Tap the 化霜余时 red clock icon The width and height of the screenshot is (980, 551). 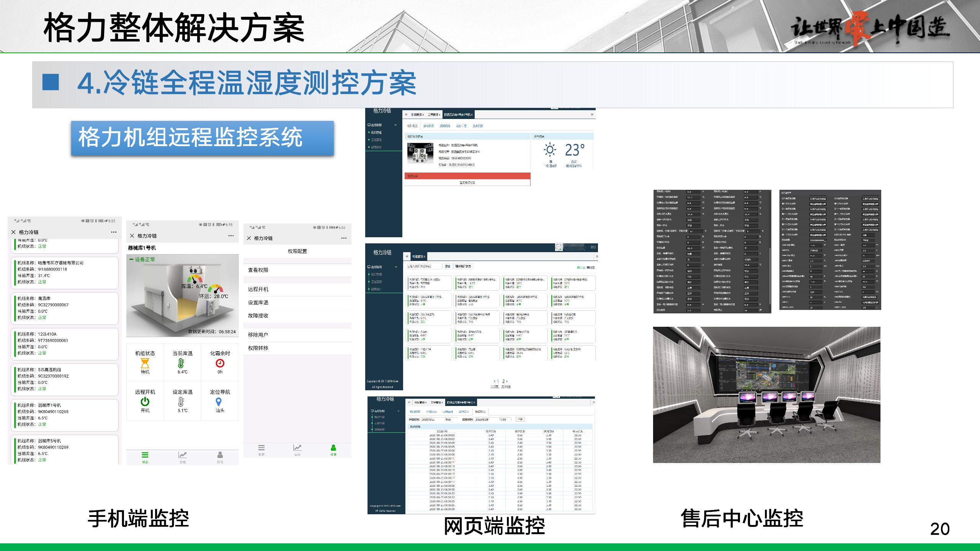click(220, 363)
